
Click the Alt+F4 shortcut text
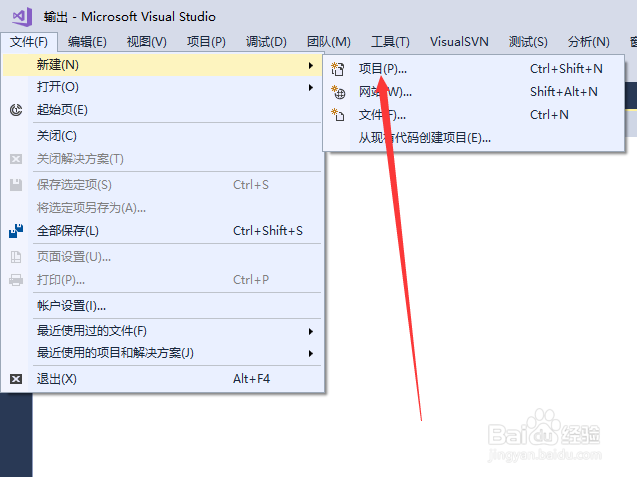[x=251, y=379]
